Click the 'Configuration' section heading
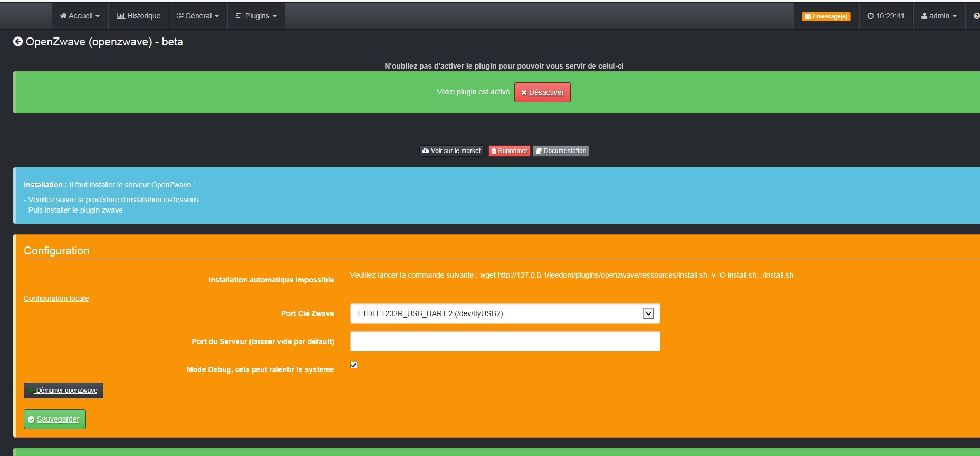 (x=56, y=251)
